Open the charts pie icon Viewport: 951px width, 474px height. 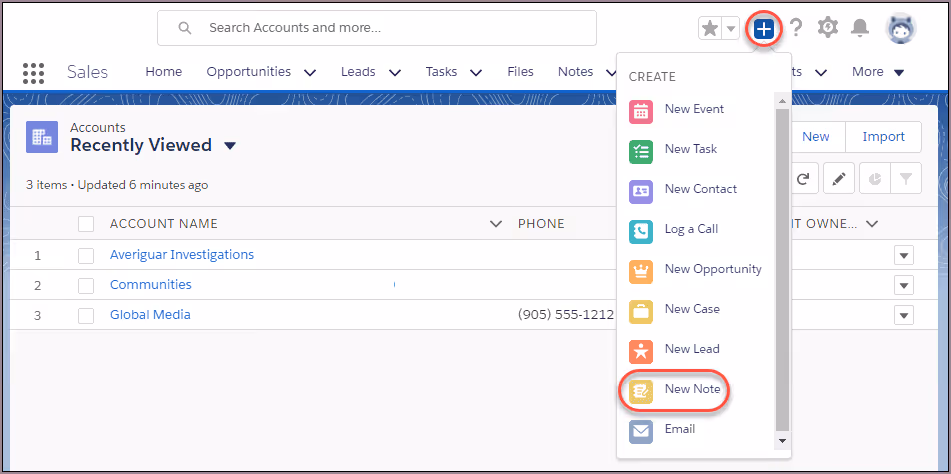point(875,179)
